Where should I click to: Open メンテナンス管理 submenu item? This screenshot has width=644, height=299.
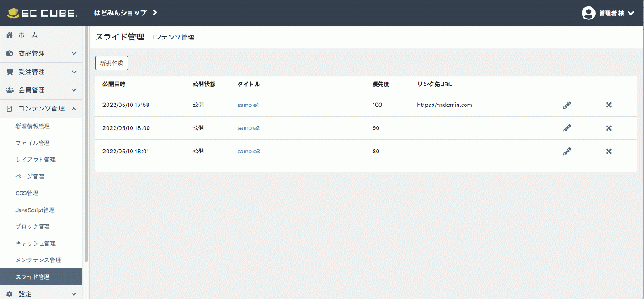point(38,260)
